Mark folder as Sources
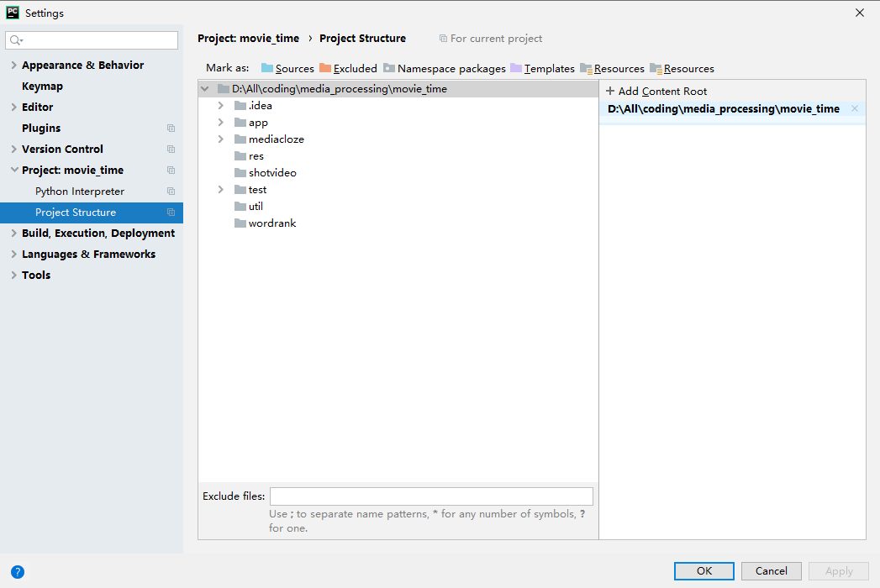The width and height of the screenshot is (880, 588). (287, 69)
